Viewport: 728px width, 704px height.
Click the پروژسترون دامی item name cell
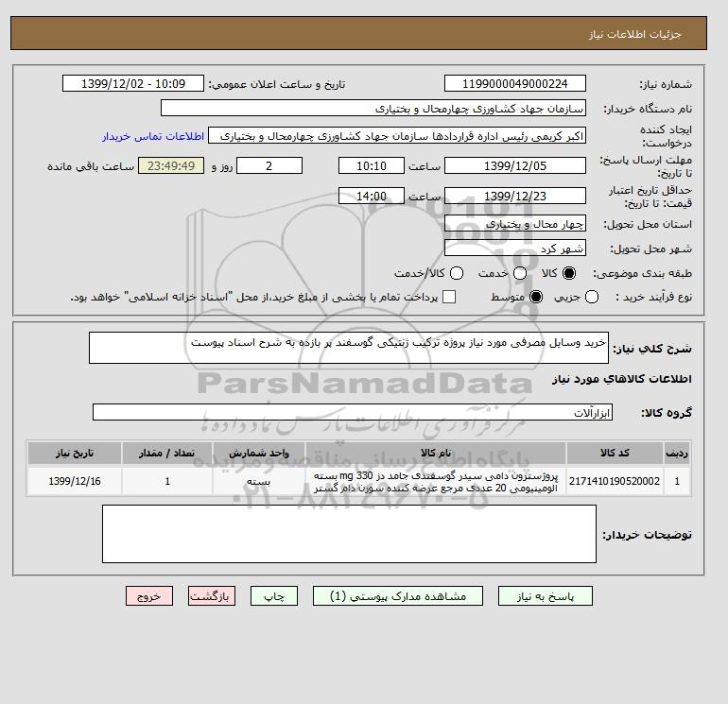[x=436, y=482]
